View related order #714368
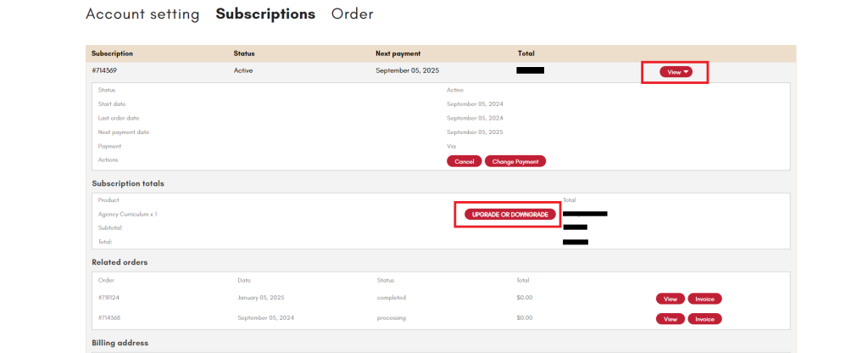The width and height of the screenshot is (868, 353). pos(670,319)
